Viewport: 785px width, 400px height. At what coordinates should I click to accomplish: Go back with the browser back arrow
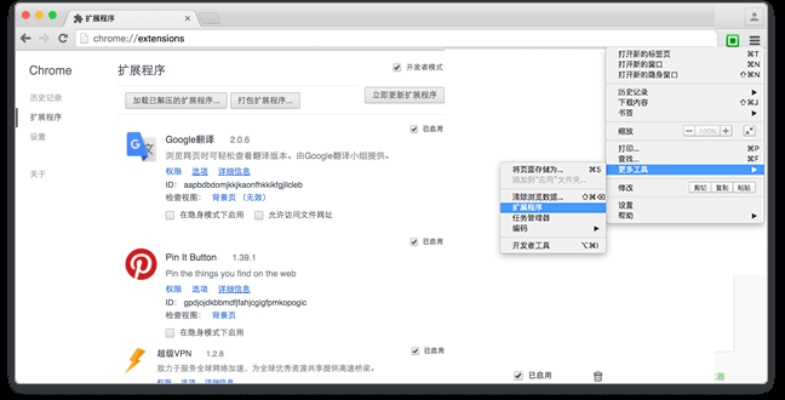pyautogui.click(x=26, y=39)
